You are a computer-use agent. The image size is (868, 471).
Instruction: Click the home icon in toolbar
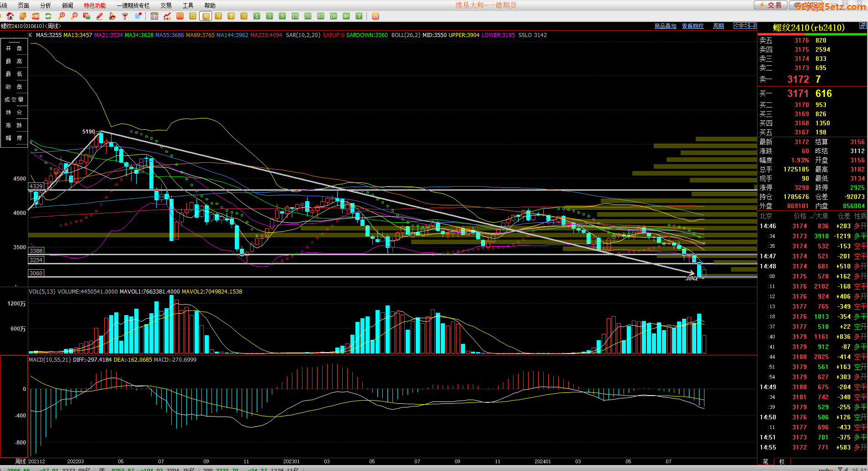pyautogui.click(x=10, y=16)
